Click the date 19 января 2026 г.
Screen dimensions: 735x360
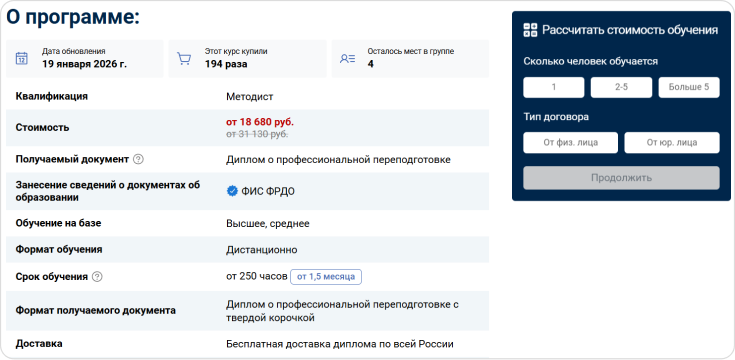[84, 64]
